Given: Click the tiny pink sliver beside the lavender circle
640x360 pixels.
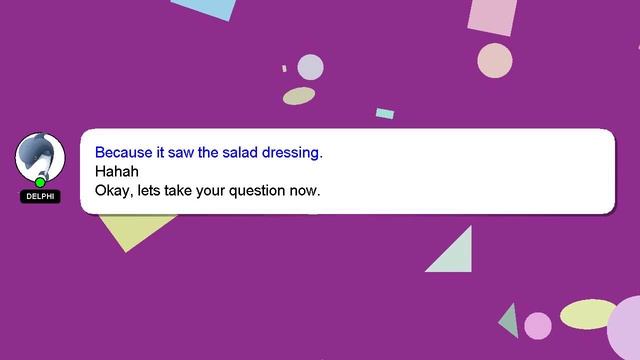Looking at the screenshot, I should (x=284, y=69).
